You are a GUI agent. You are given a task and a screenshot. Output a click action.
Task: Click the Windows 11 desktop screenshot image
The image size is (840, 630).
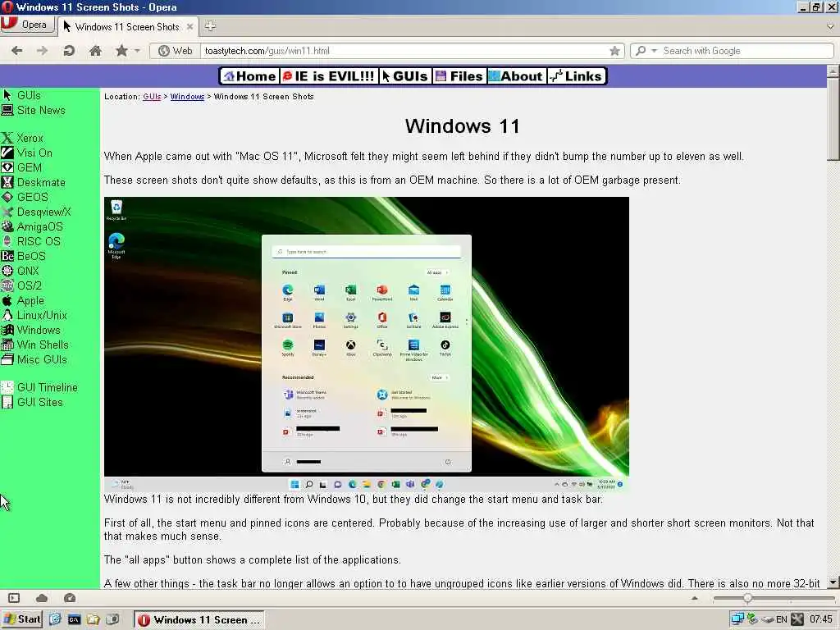(367, 344)
